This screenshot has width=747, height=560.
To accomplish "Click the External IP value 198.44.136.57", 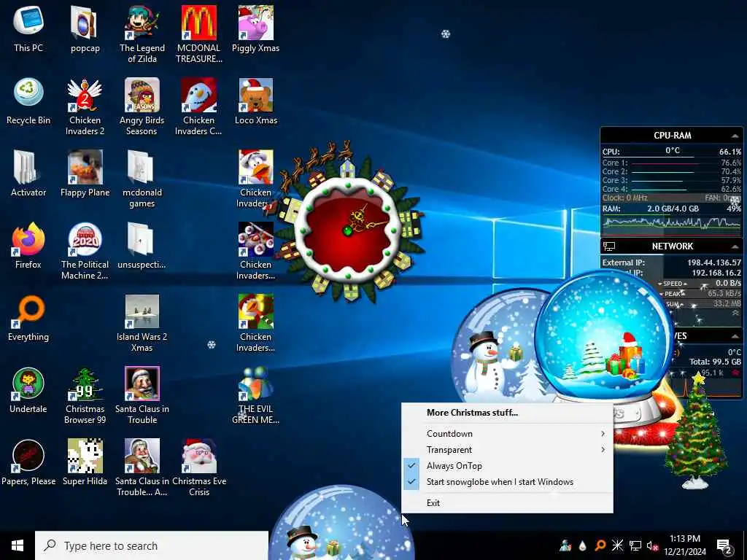I will point(714,262).
